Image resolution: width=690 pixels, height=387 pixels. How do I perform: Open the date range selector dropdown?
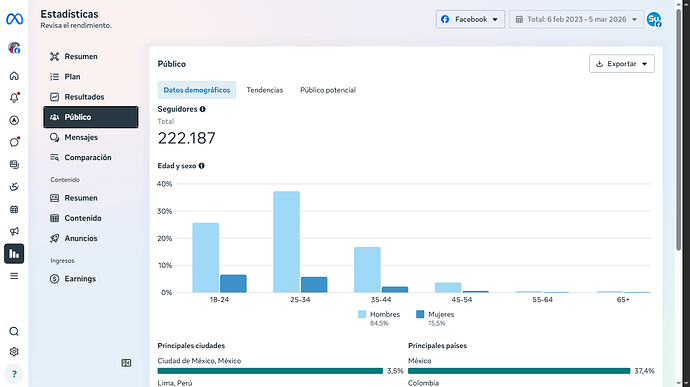(x=576, y=19)
